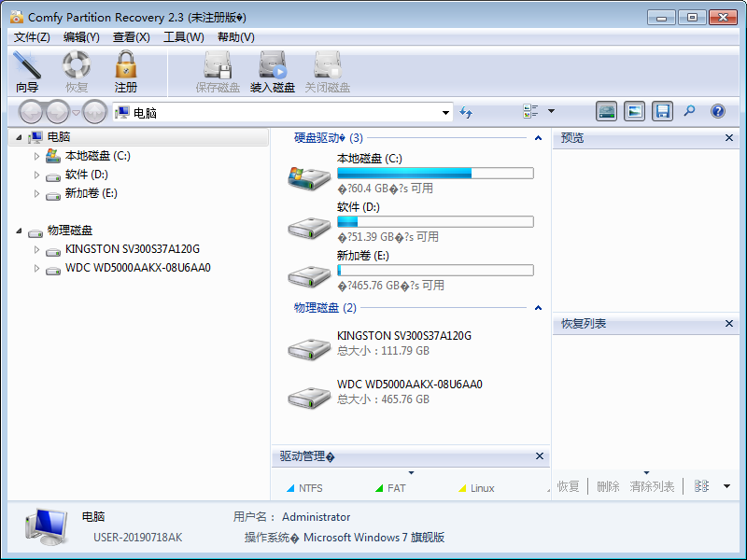747x560 pixels.
Task: Open the recovery list options dropdown arrow
Action: tap(727, 486)
